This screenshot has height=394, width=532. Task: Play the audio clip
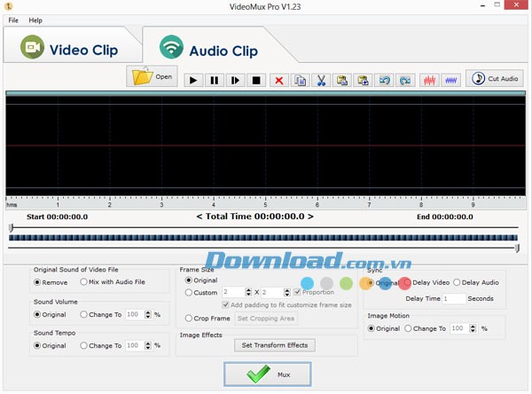[193, 81]
